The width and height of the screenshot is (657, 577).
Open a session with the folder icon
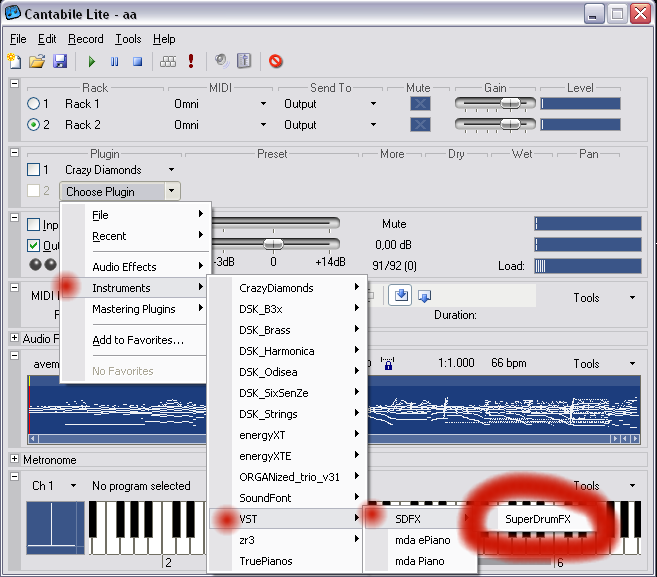(x=37, y=62)
